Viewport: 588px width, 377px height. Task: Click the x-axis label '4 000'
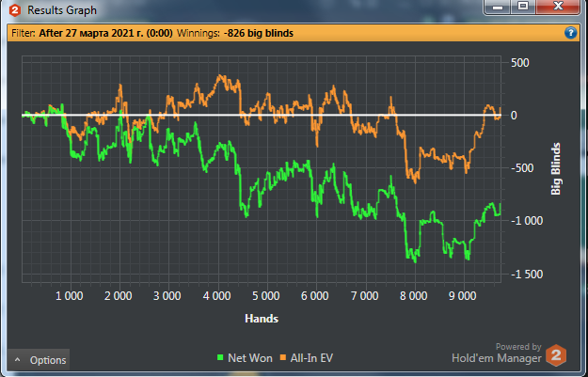(x=216, y=296)
